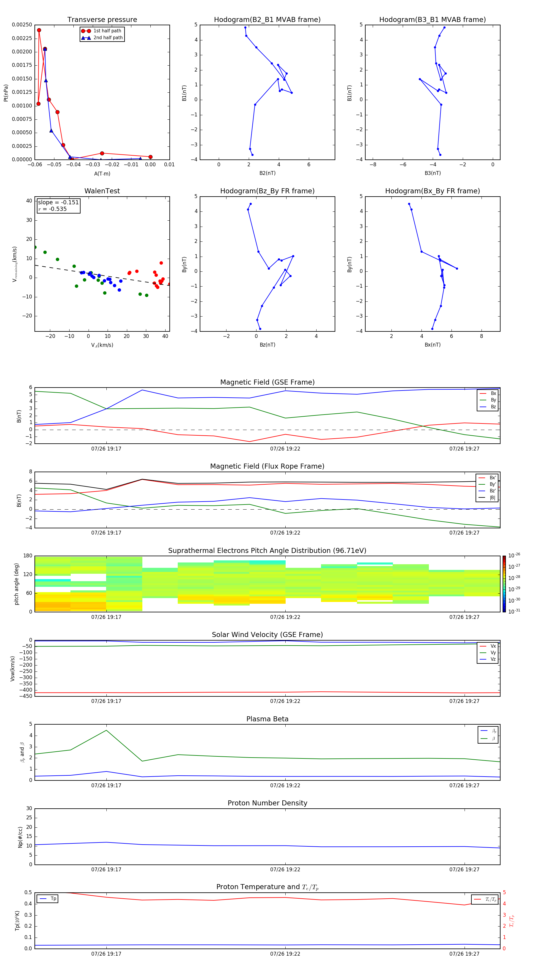535x980 pixels.
Task: Click the '07/26 19:22' tick in Plasma Beta panel
Action: pos(285,785)
